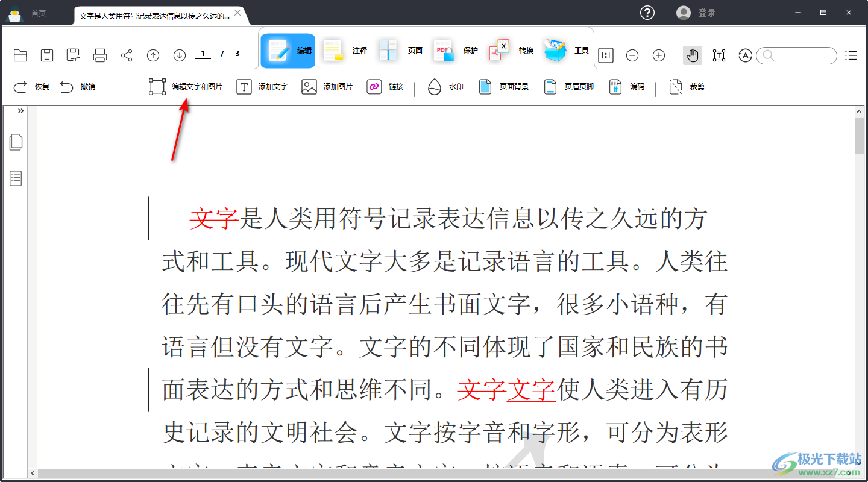Click the share icon in the toolbar

(127, 55)
